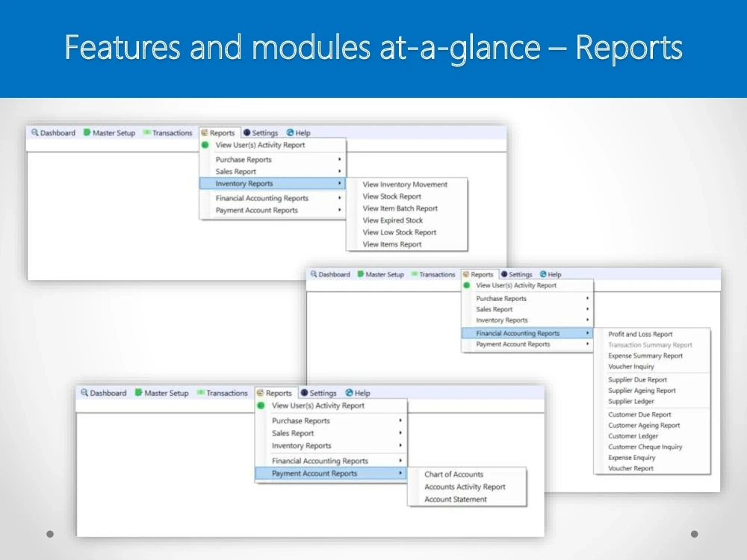Click the Dashboard magnifier icon in the top window
747x560 pixels.
point(35,132)
